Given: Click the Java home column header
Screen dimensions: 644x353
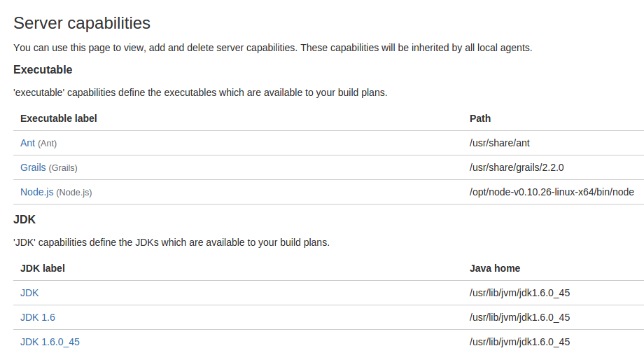Looking at the screenshot, I should (495, 268).
